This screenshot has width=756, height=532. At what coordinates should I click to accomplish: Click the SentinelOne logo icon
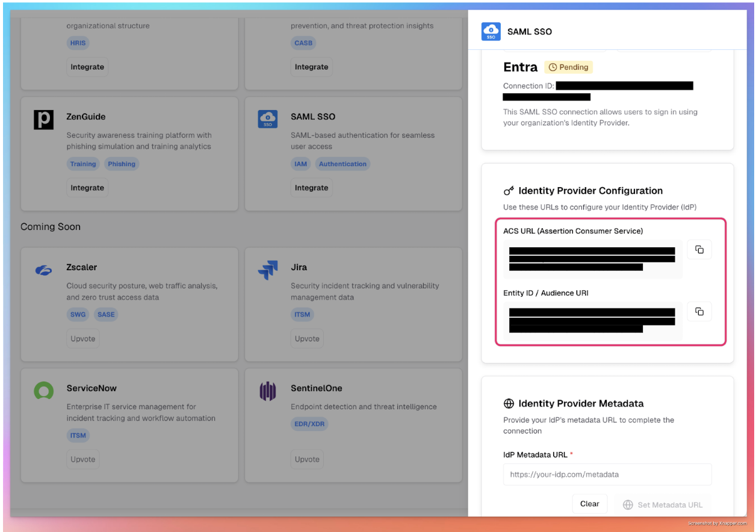coord(267,391)
